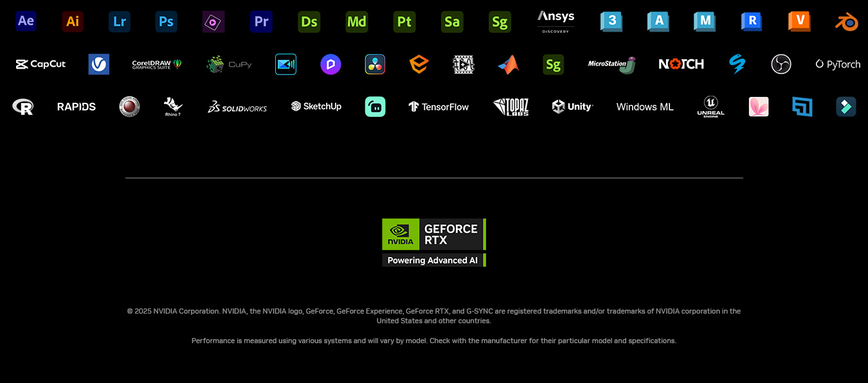The height and width of the screenshot is (383, 868).
Task: Click the Sg logo beside MATLAB
Action: (x=553, y=64)
